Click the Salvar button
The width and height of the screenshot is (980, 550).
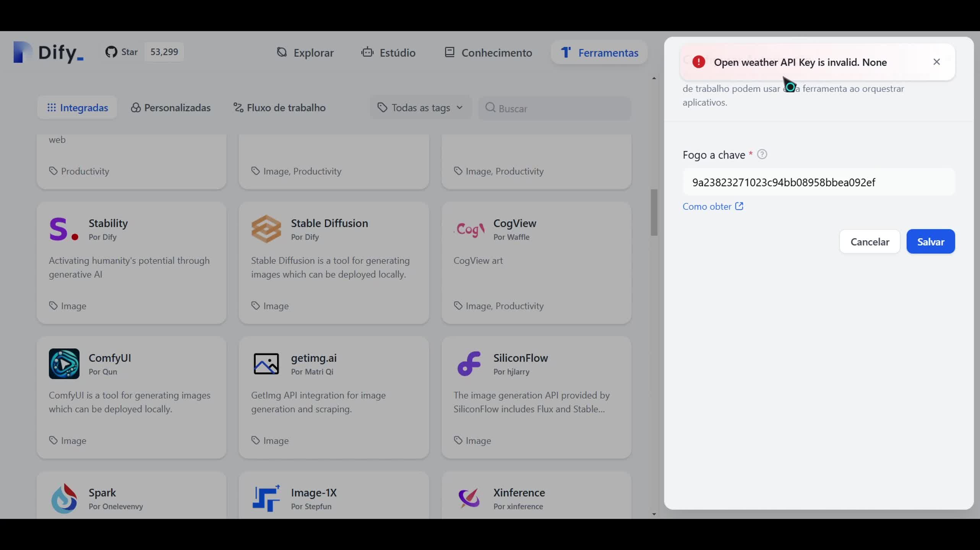click(x=930, y=241)
